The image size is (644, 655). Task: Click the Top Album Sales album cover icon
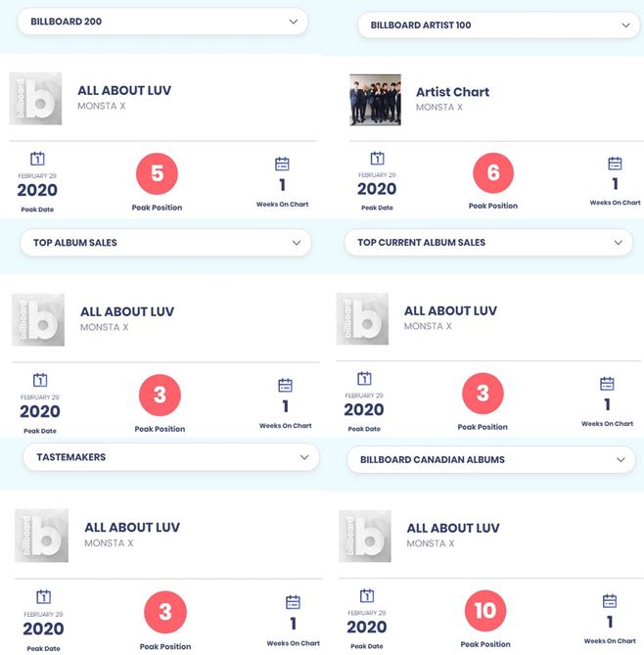38,320
